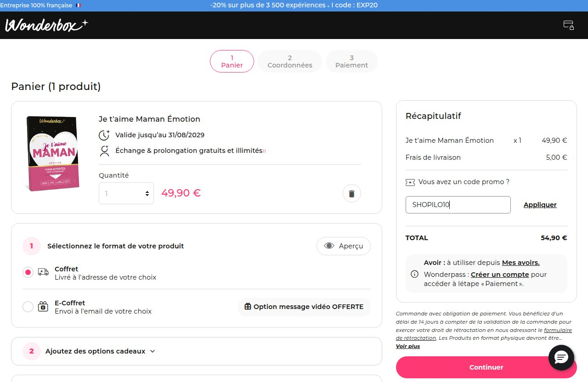
Task: Click the red price 49,90 €
Action: point(181,193)
